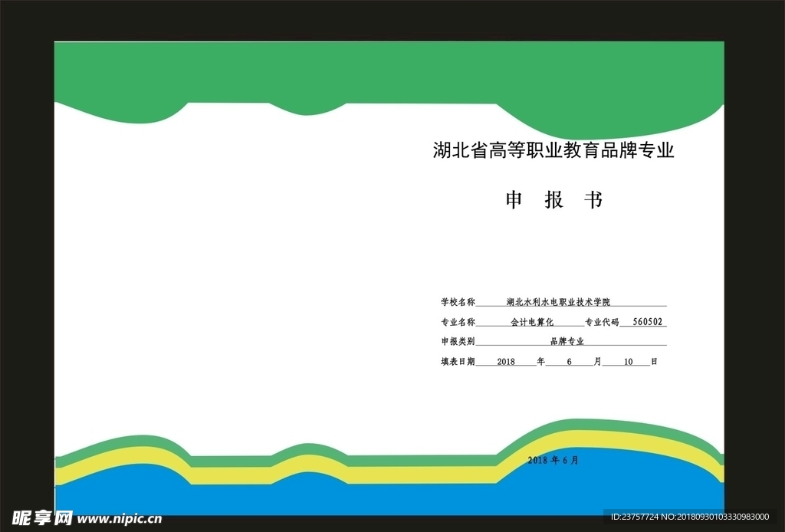Screen dimensions: 785x532
Task: Select the major name field 会计电算化
Action: [532, 322]
